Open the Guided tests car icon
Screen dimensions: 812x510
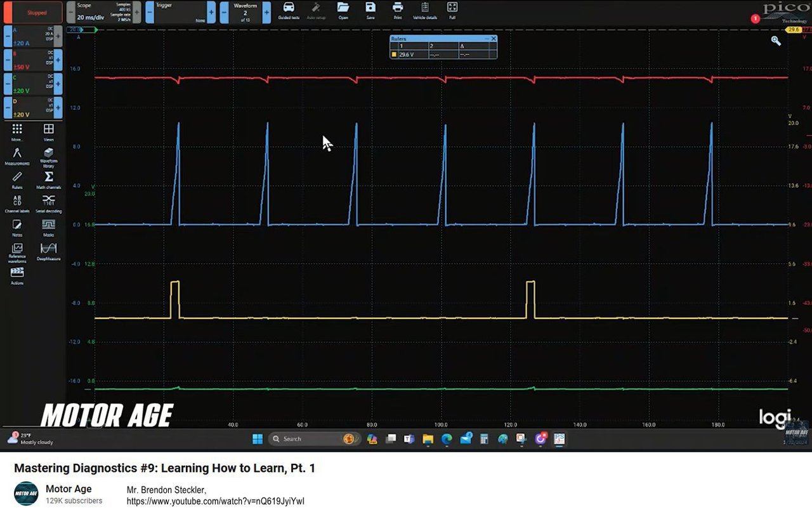point(289,10)
